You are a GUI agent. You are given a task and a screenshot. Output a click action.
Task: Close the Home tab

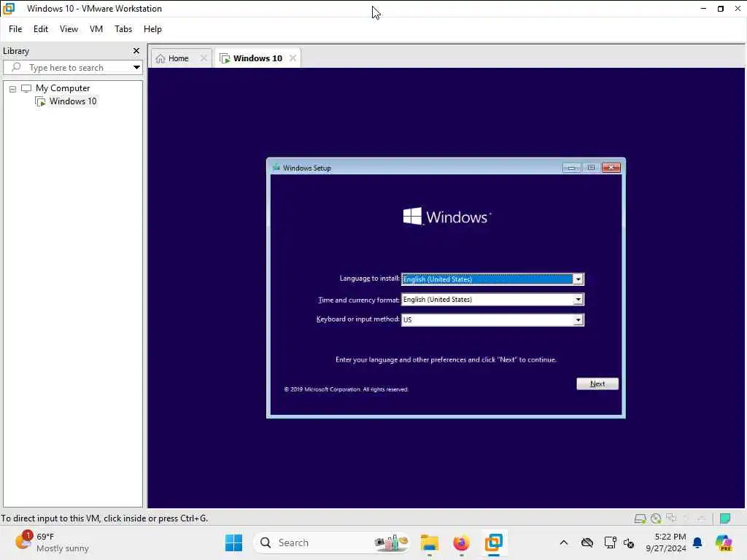point(204,58)
